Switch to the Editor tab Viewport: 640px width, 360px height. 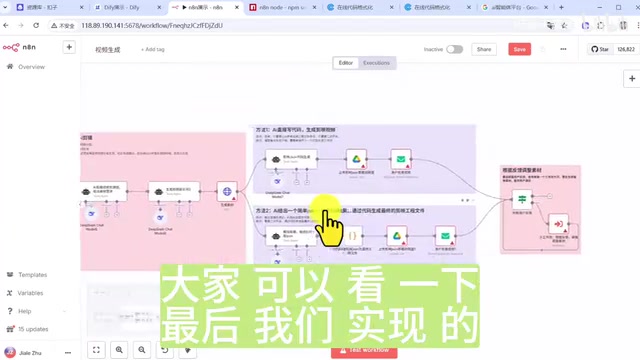click(345, 63)
